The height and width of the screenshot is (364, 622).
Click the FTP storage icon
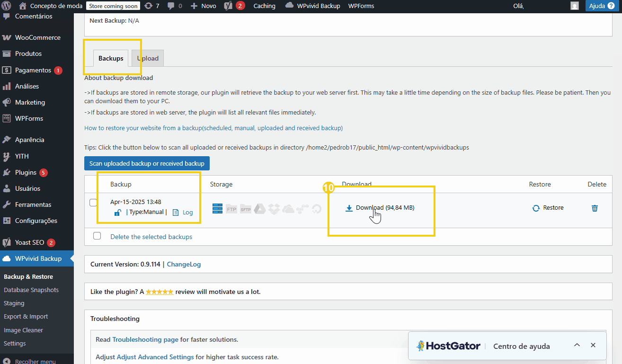(x=231, y=209)
